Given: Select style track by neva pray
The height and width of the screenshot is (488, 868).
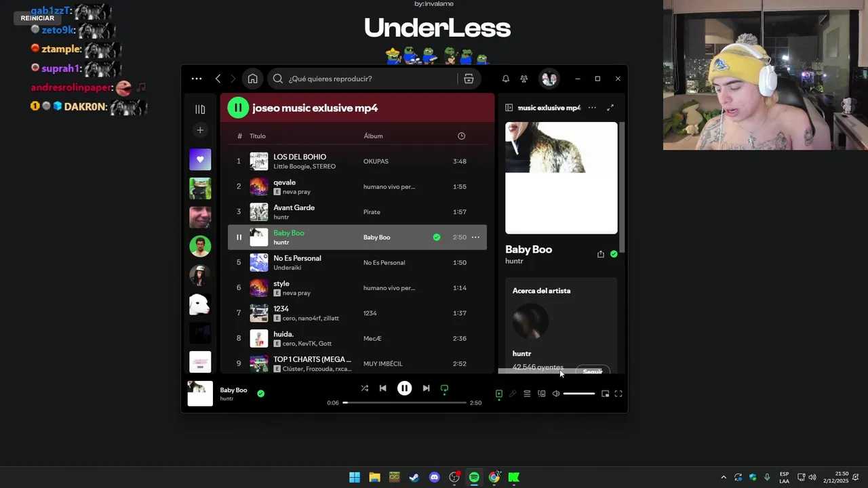Looking at the screenshot, I should [x=281, y=283].
